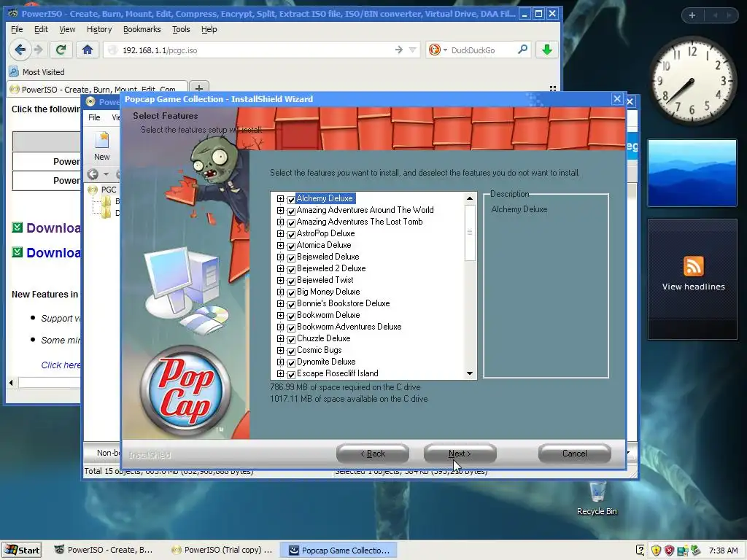
Task: Click the blue mountains slideshow gadget thumbnail
Action: tap(692, 173)
